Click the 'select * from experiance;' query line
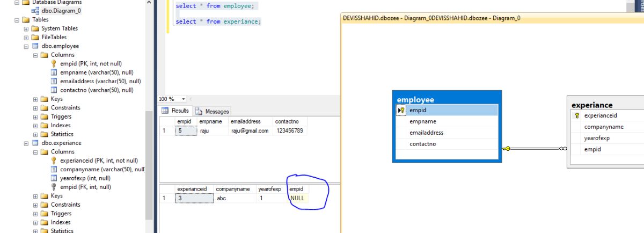The image size is (644, 233). point(218,21)
